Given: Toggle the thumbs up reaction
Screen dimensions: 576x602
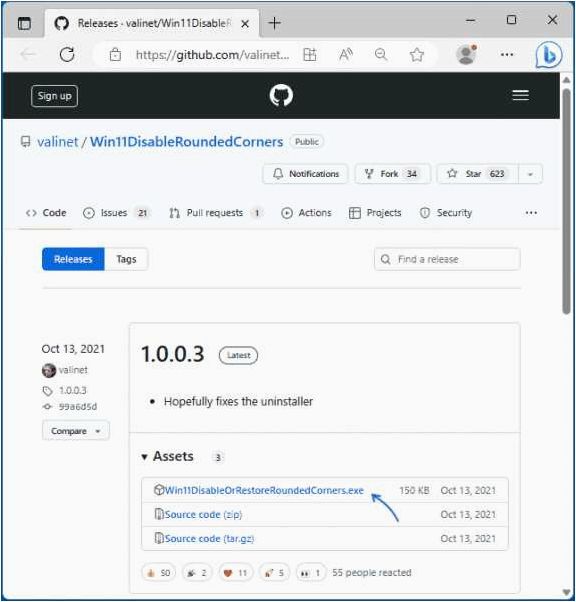Looking at the screenshot, I should point(159,573).
